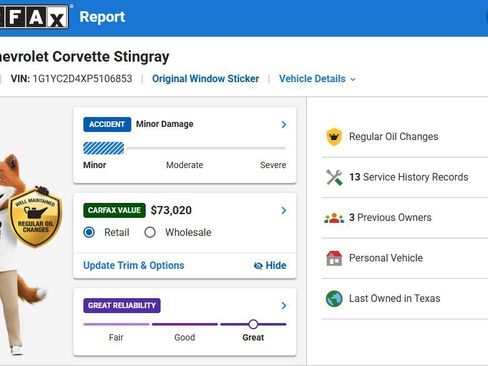Click the wrench Service History icon

[334, 177]
